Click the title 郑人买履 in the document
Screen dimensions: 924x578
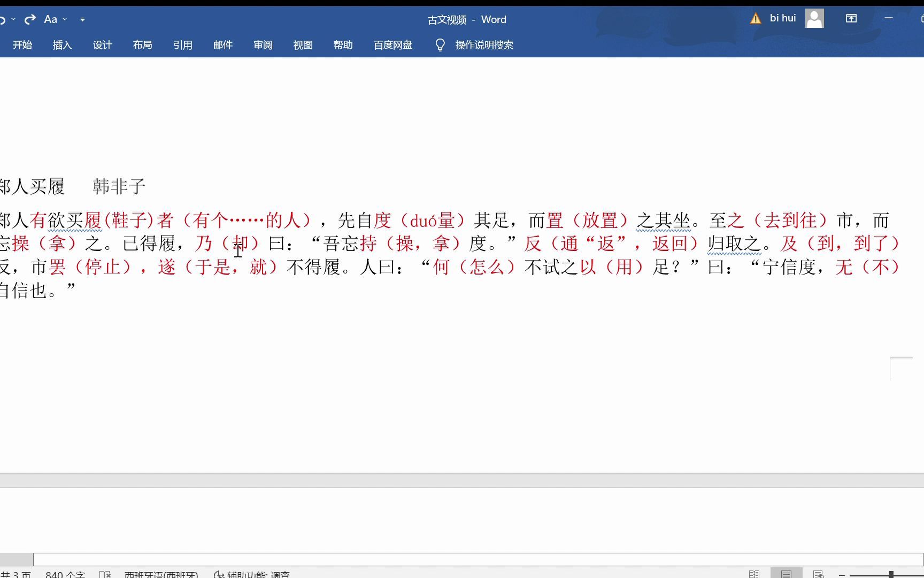tap(32, 186)
